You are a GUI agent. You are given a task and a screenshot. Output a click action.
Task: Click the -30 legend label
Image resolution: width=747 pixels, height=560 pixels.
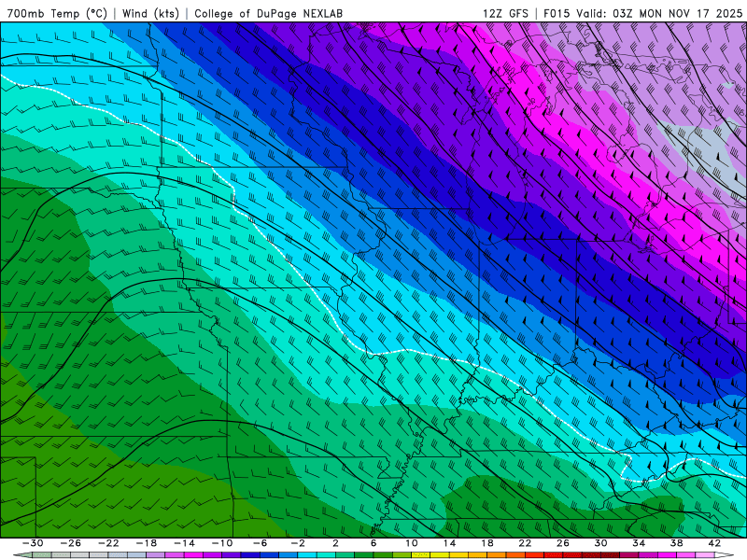33,543
